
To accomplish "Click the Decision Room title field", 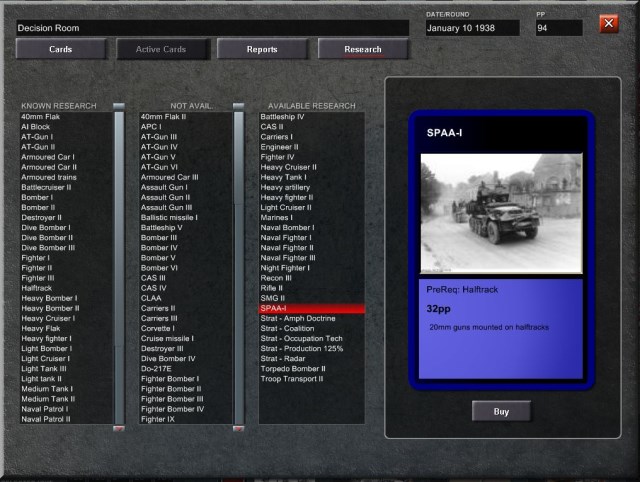I will 212,28.
